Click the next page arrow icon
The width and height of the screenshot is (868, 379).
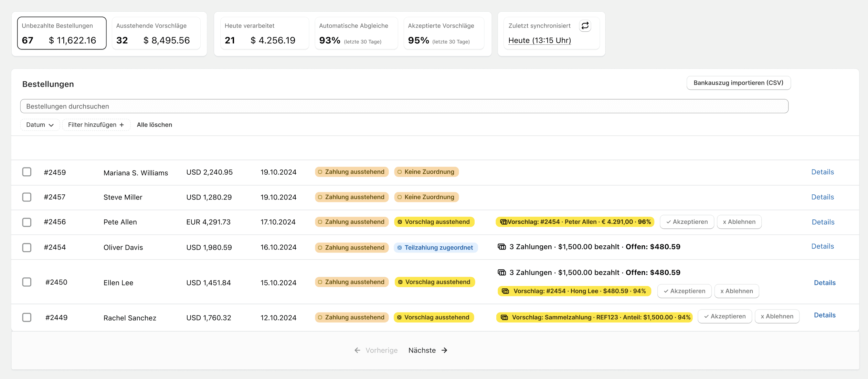[444, 350]
